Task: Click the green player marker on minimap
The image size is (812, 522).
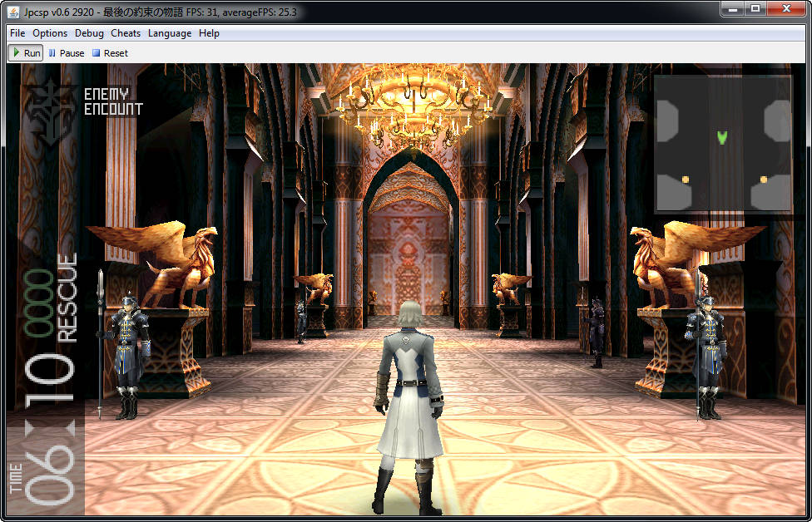Action: [722, 137]
